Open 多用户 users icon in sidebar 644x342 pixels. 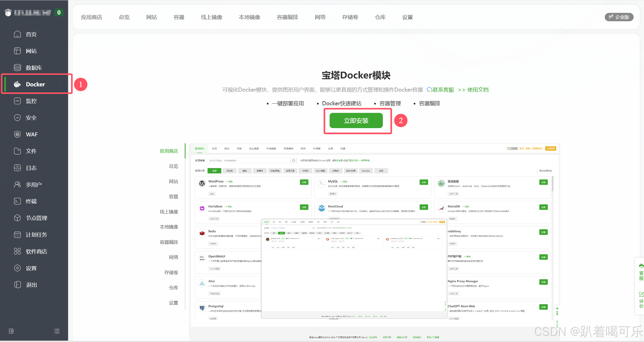pos(17,184)
